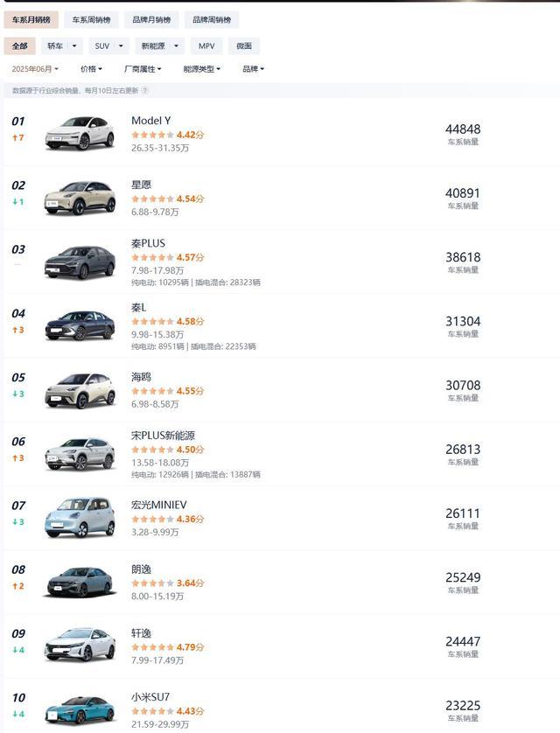Click the 朗逸 car image

(79, 582)
